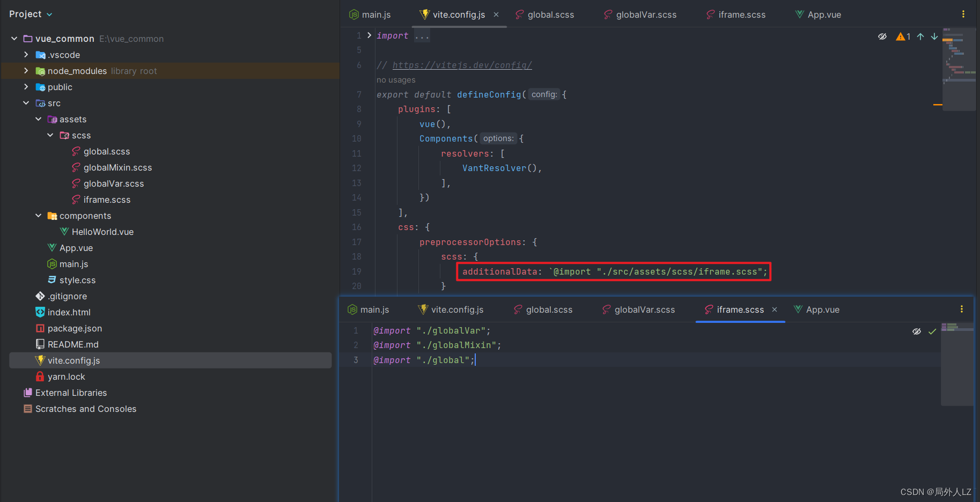
Task: Click the 'no usages' hint
Action: pos(396,80)
